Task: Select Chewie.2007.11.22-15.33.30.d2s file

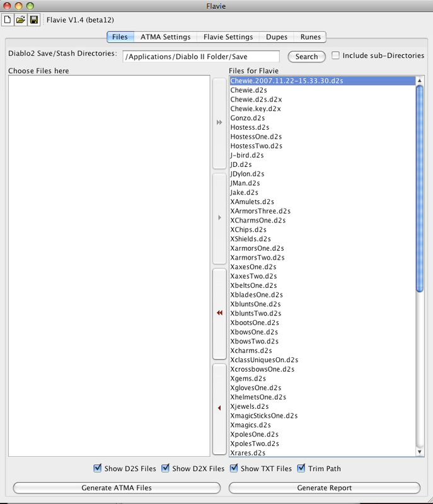Action: [x=323, y=81]
